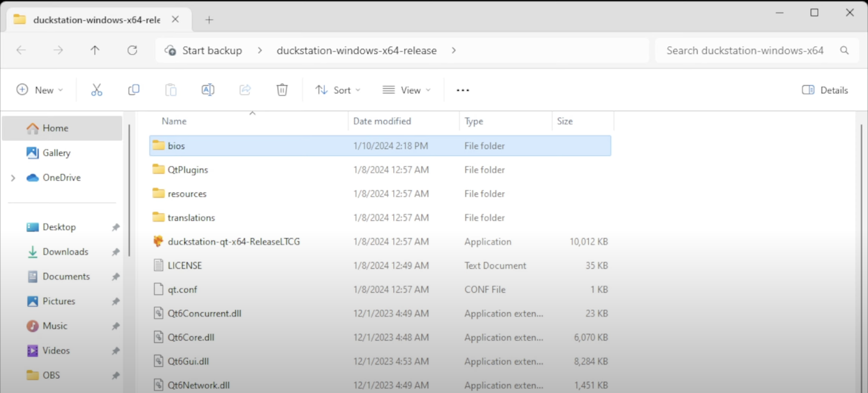Click the Search duckstation-windows-x64 field
The width and height of the screenshot is (868, 393).
(x=757, y=50)
